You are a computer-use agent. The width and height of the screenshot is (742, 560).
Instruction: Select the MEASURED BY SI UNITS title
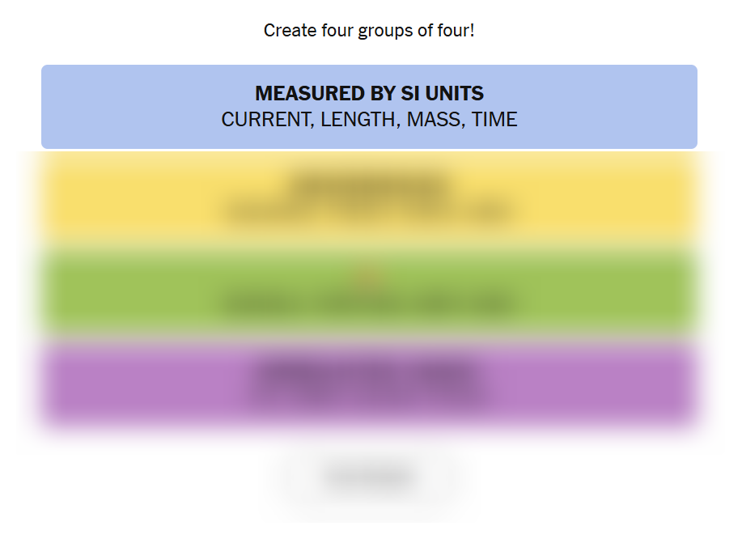[x=369, y=93]
